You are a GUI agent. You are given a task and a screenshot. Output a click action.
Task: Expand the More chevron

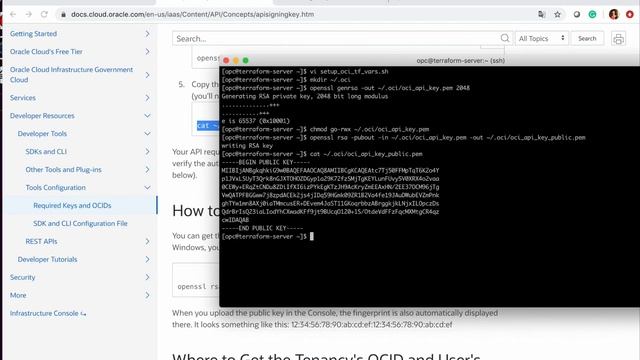tap(147, 296)
